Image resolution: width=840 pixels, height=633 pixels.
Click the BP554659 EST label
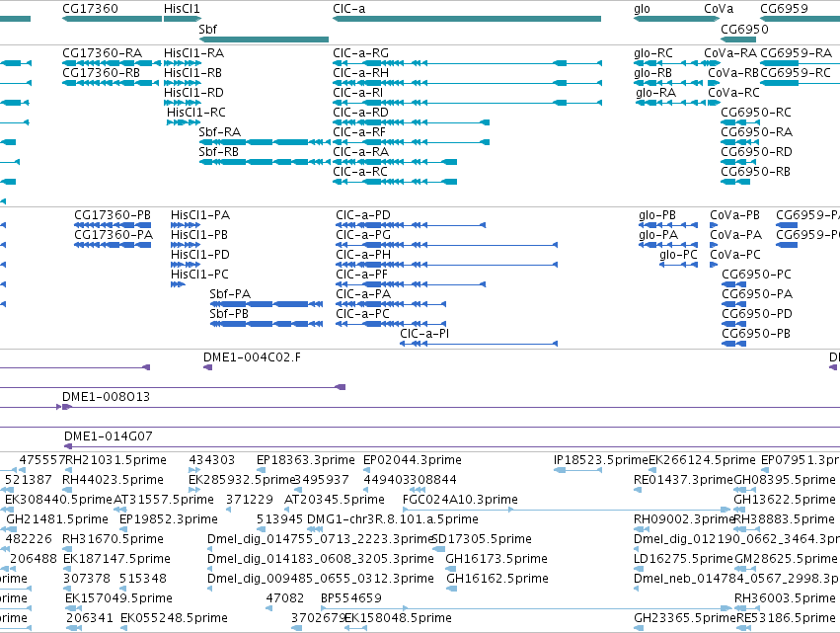click(x=350, y=598)
